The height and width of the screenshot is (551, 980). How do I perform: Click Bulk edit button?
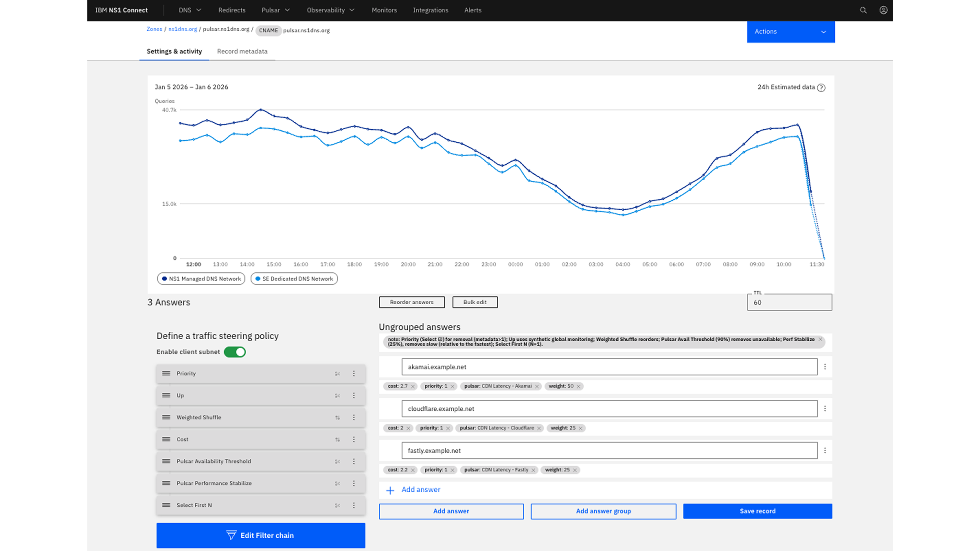tap(475, 302)
